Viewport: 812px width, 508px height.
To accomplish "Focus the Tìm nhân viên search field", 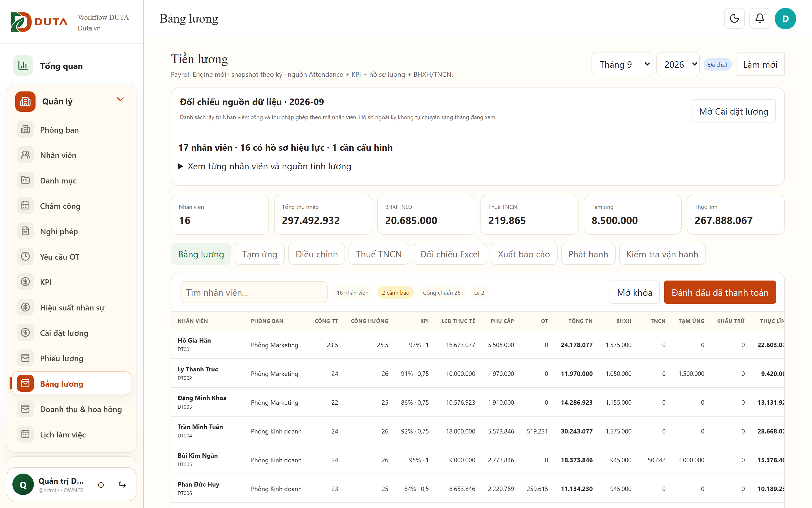I will click(x=254, y=292).
